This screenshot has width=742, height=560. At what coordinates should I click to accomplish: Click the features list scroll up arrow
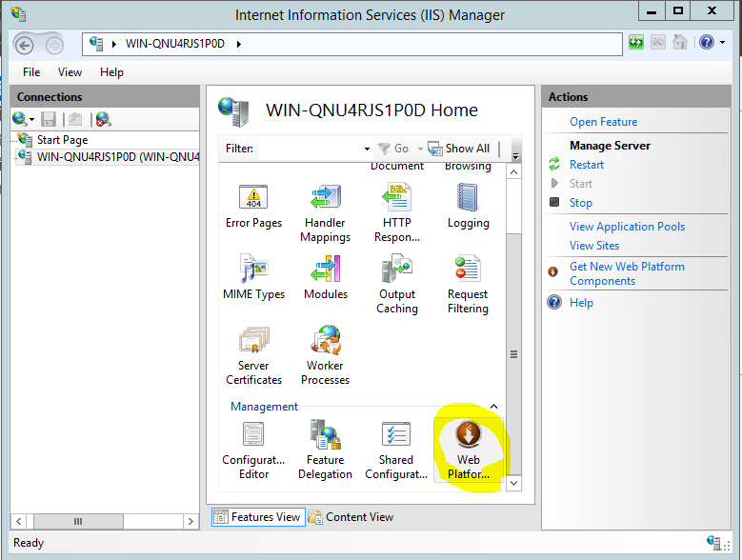pos(514,172)
